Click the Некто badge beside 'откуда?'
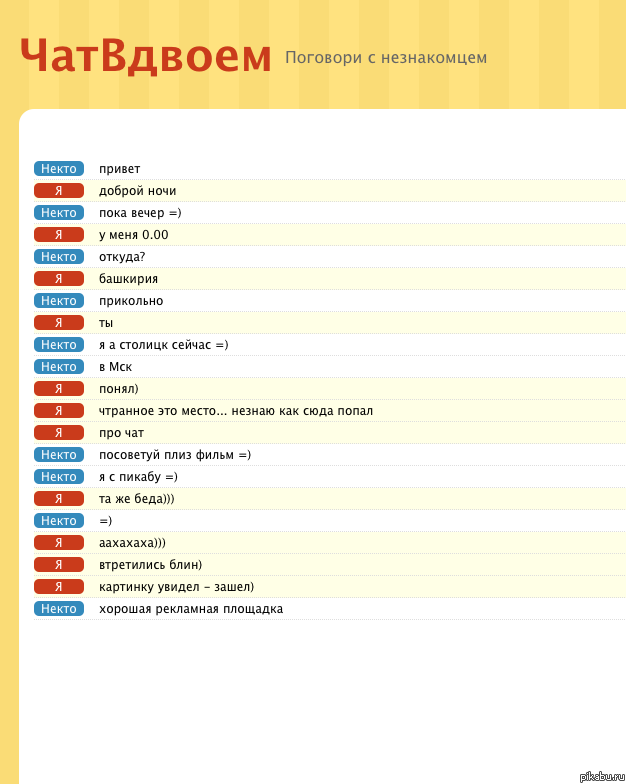Image resolution: width=626 pixels, height=784 pixels. point(59,257)
